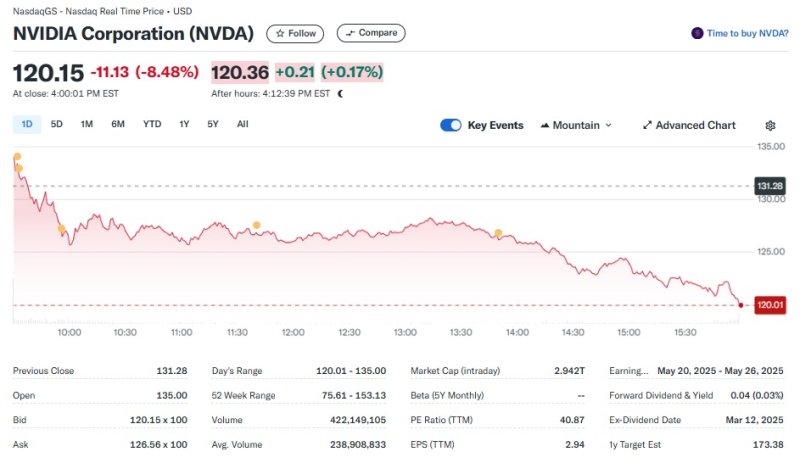This screenshot has height=463, width=800.
Task: Click the Bid value 120.15 x 100
Action: pos(158,420)
